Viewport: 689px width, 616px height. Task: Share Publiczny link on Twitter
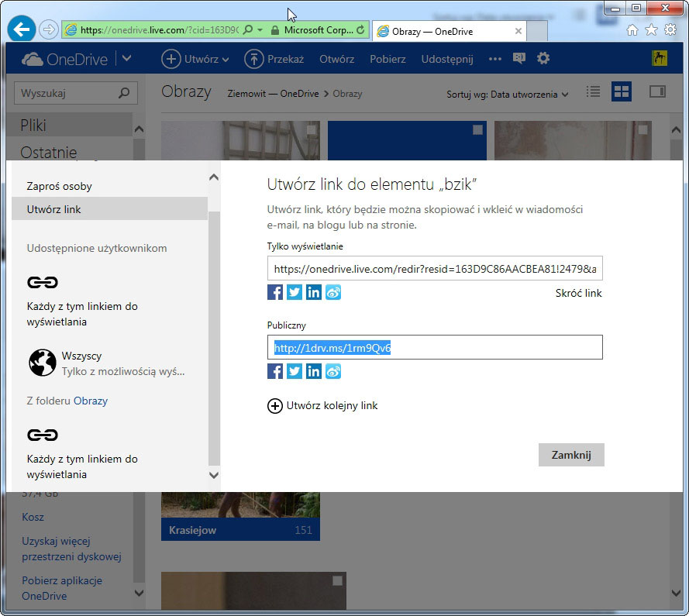295,371
